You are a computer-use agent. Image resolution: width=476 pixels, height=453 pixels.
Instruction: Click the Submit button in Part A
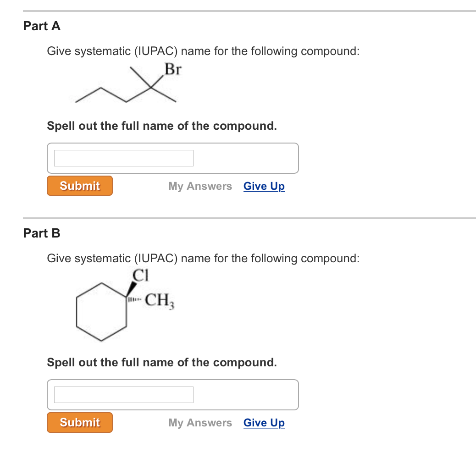tap(79, 186)
